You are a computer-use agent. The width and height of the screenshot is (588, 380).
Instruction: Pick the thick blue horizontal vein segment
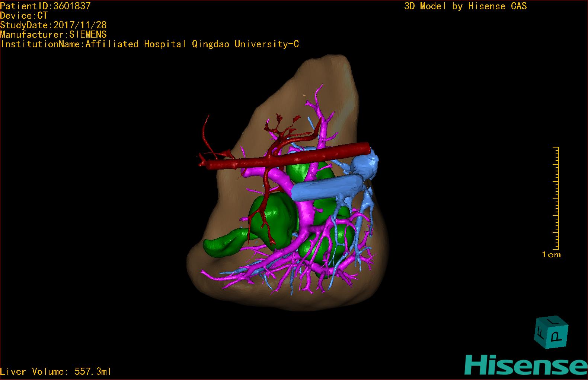tap(327, 187)
